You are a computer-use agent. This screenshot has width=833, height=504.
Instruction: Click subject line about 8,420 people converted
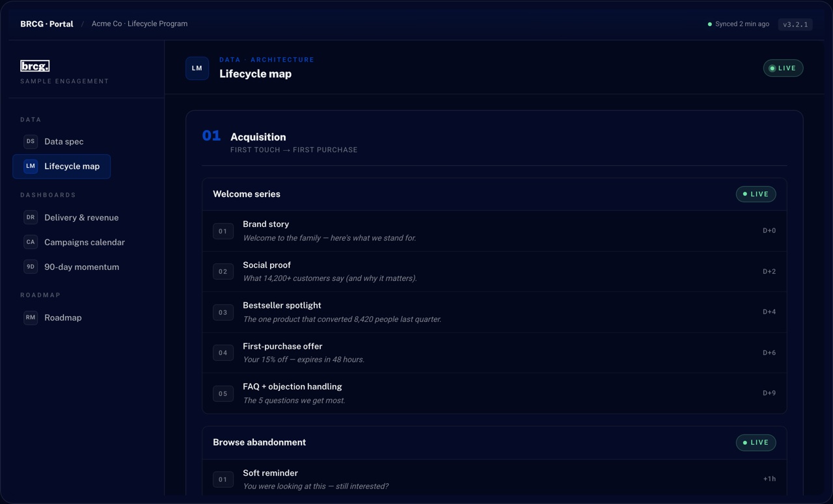coord(342,319)
